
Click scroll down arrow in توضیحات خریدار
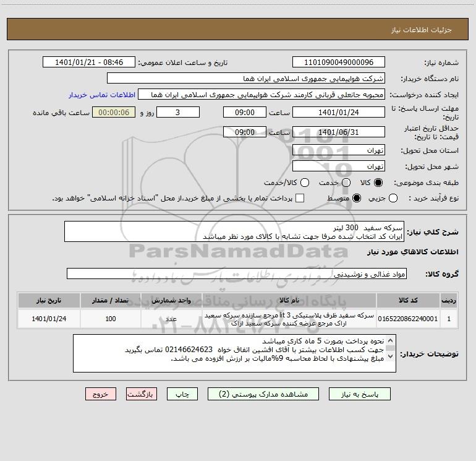click(391, 356)
